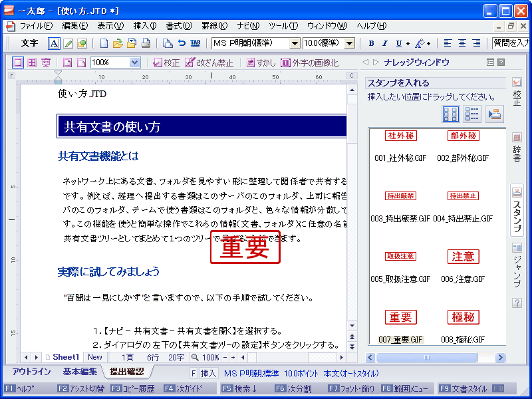Select the text input mode icon (A)
The width and height of the screenshot is (532, 399).
[x=54, y=43]
